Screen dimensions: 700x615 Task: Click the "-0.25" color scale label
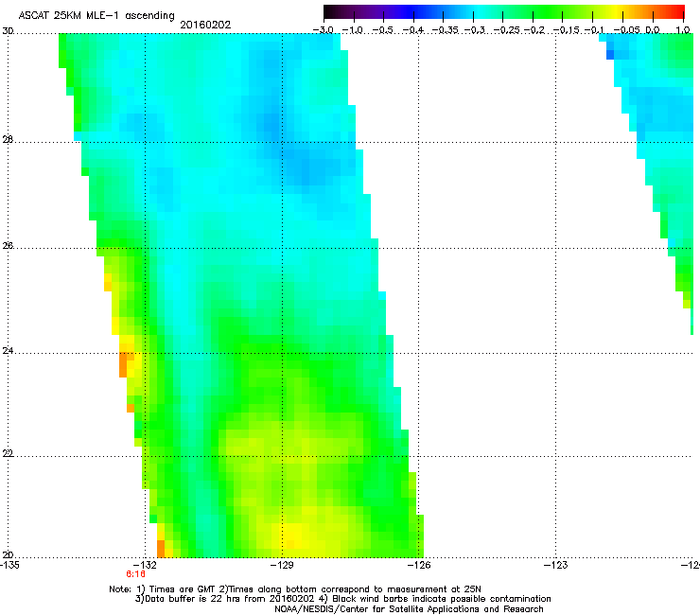(506, 30)
